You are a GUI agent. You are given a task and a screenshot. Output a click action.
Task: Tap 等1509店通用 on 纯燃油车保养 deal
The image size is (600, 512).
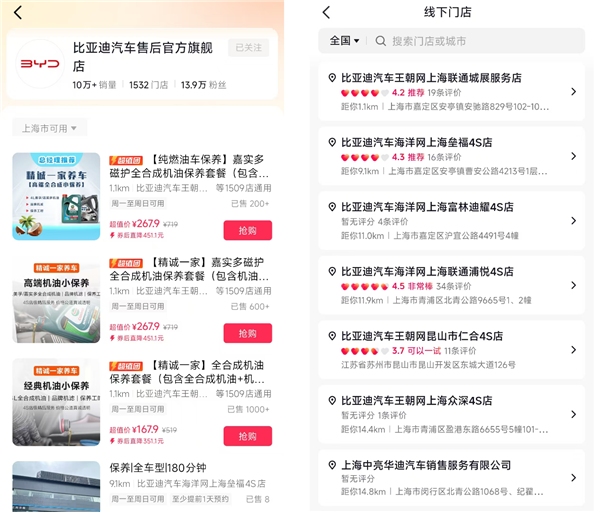(243, 188)
